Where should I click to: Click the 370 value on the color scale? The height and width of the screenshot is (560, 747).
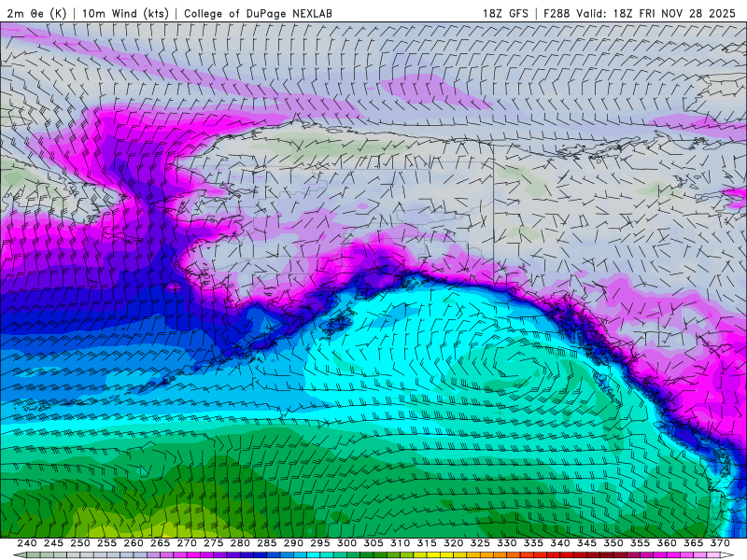click(x=720, y=543)
